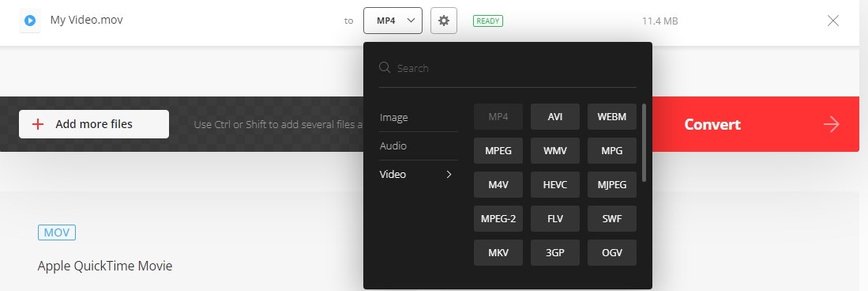The height and width of the screenshot is (291, 868).
Task: Remove My Video.mov with the X
Action: click(832, 21)
